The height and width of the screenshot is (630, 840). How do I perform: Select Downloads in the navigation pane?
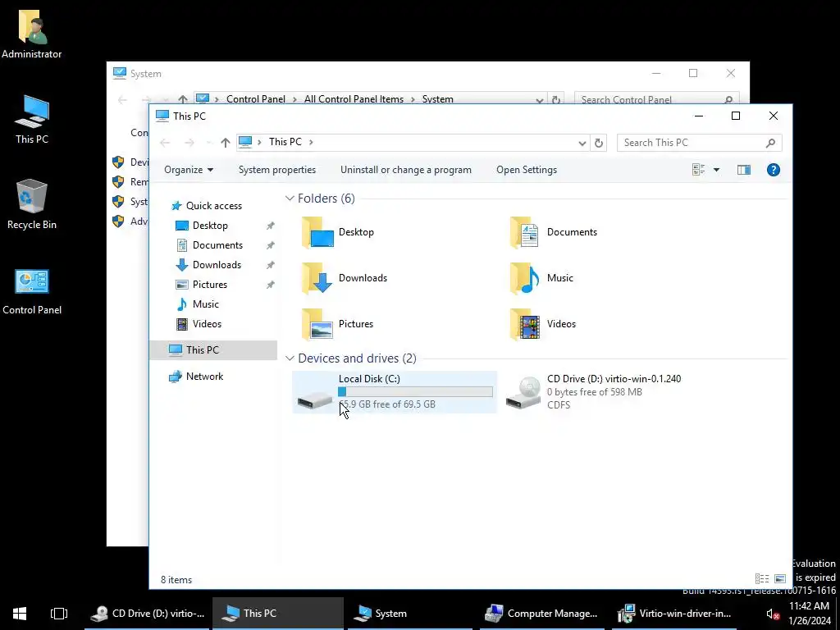coord(217,265)
